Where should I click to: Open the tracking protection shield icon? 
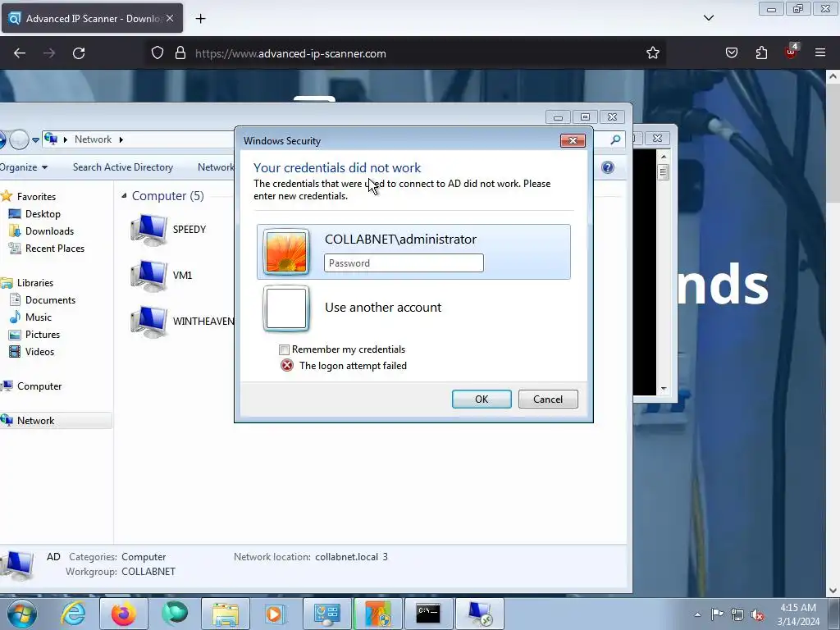point(157,52)
